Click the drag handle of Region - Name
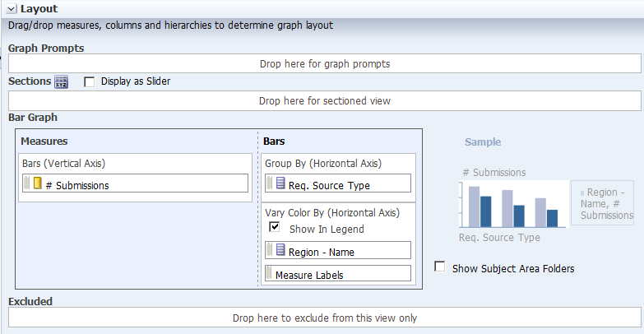Viewport: 644px width, 334px height. (268, 251)
